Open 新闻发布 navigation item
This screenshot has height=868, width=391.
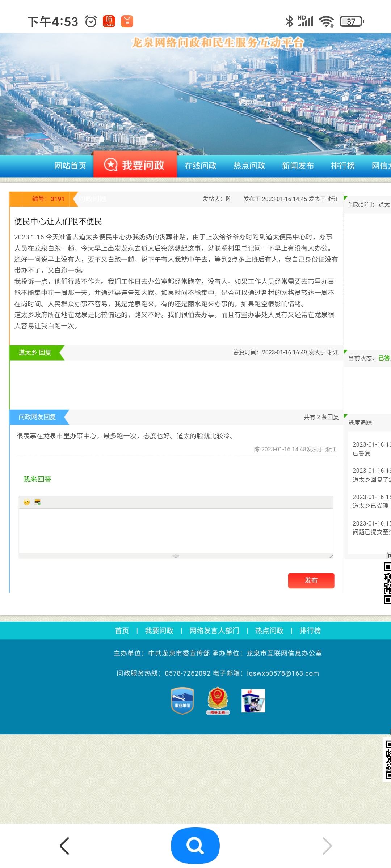(x=298, y=166)
